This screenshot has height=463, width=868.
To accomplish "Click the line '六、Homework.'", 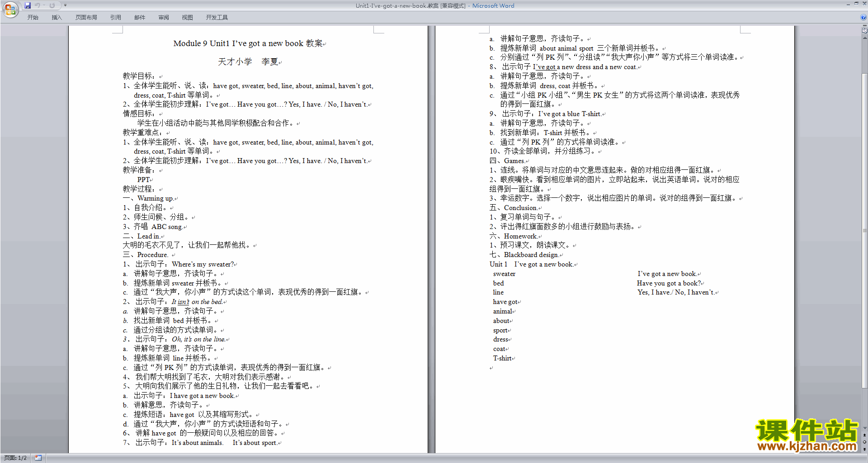I will point(514,236).
